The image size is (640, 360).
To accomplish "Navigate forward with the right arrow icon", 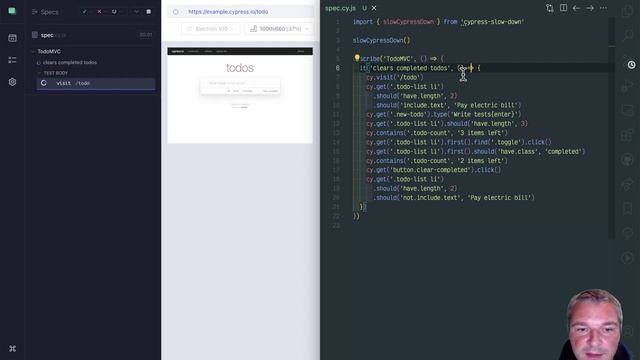I will [x=590, y=8].
